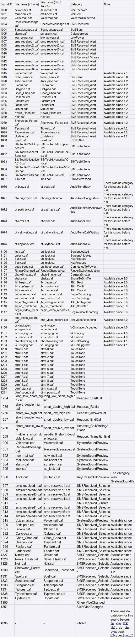This screenshot has width=135, height=644.
Task: Select the 'Spell.caf' iPhone file name
Action: [21, 576]
